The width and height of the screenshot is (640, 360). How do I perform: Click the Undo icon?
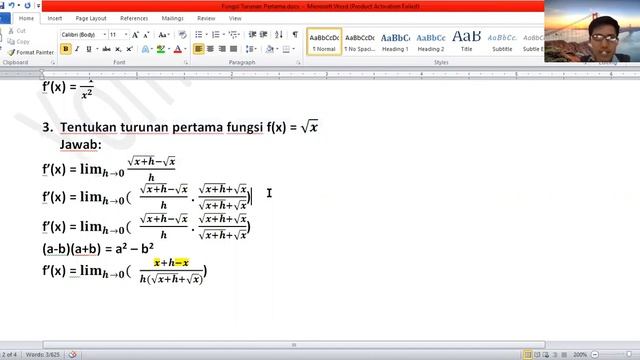(11, 6)
